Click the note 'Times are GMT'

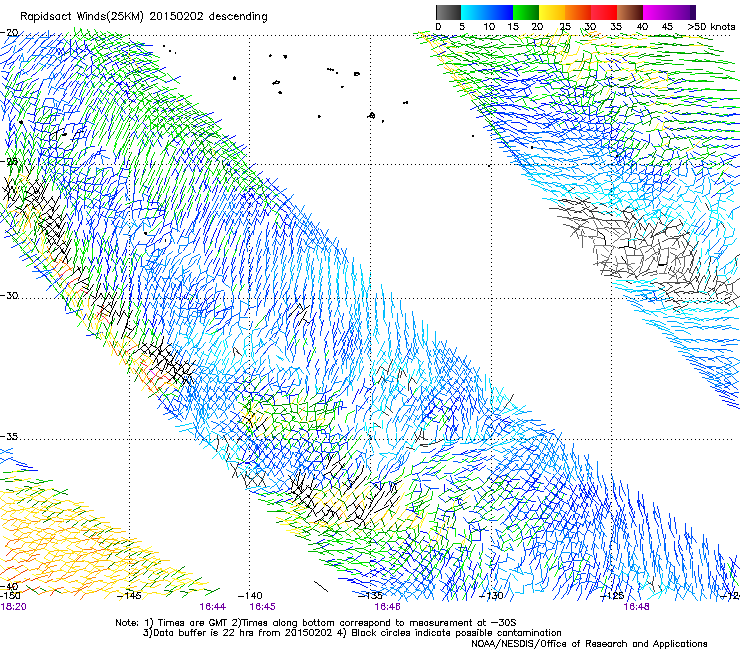[x=191, y=623]
